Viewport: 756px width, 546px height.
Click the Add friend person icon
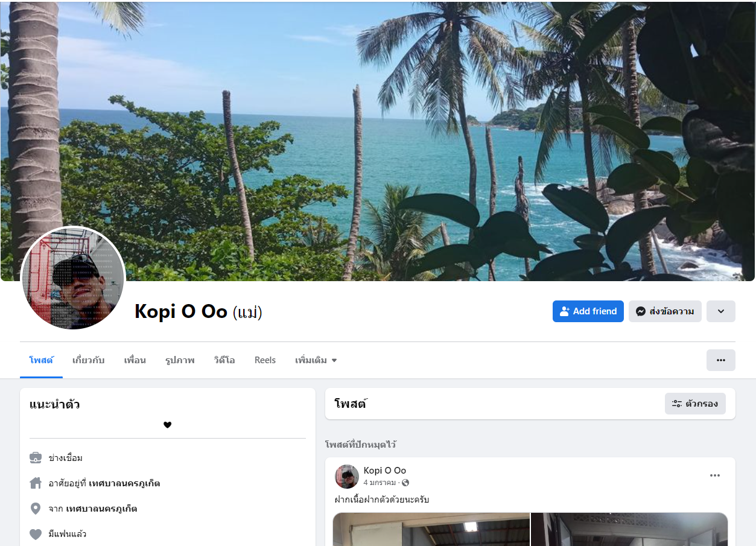coord(565,311)
